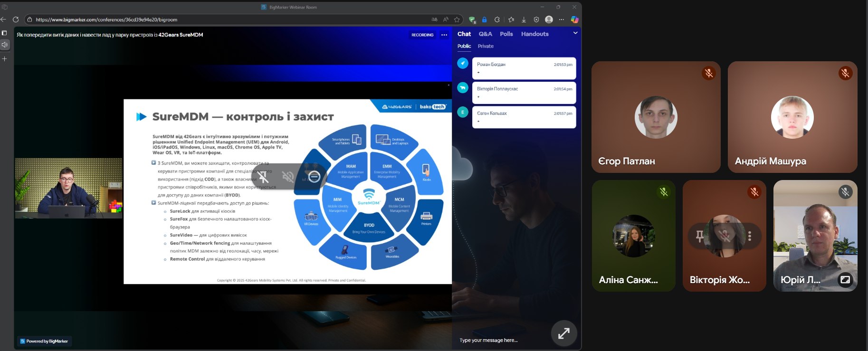Expand webinar to fullscreen with arrow button
868x351 pixels.
(564, 333)
